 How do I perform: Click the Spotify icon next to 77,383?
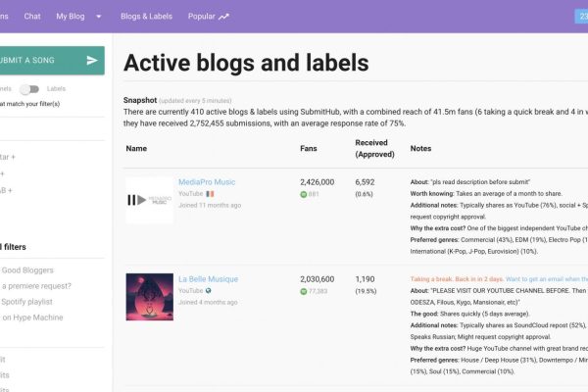click(x=304, y=291)
